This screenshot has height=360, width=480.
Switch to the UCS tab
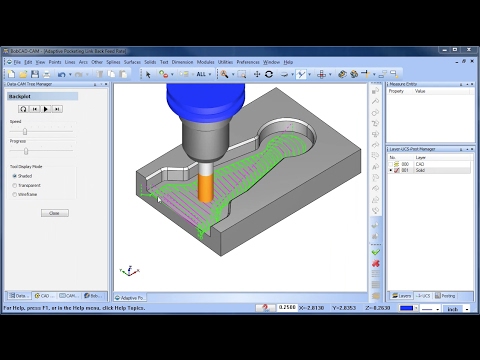point(424,296)
